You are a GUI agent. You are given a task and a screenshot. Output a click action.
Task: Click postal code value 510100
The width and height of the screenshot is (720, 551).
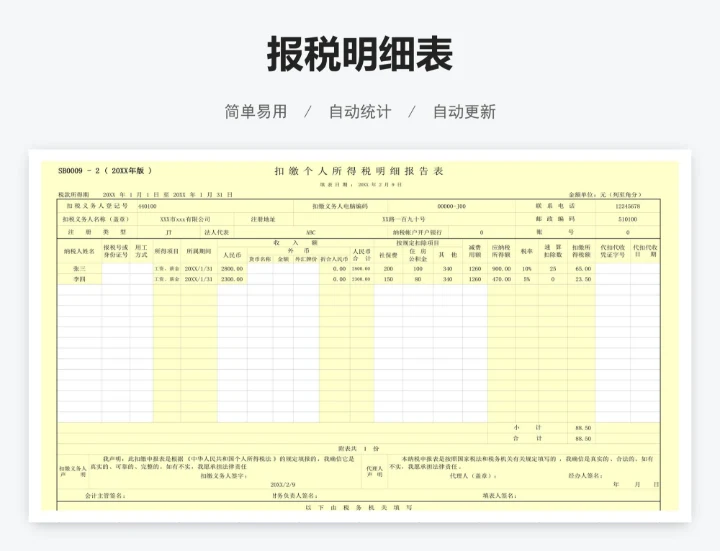coord(628,219)
